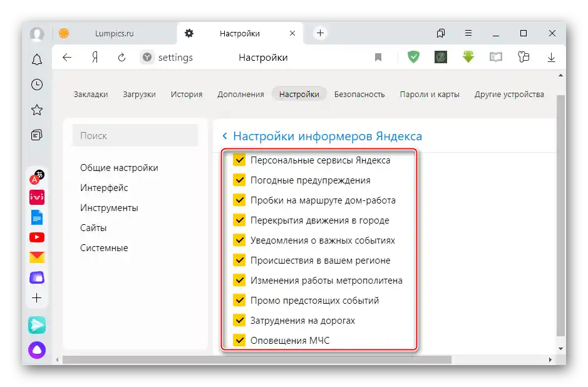588x387 pixels.
Task: Open the Telegram icon in the sidebar
Action: (x=36, y=325)
